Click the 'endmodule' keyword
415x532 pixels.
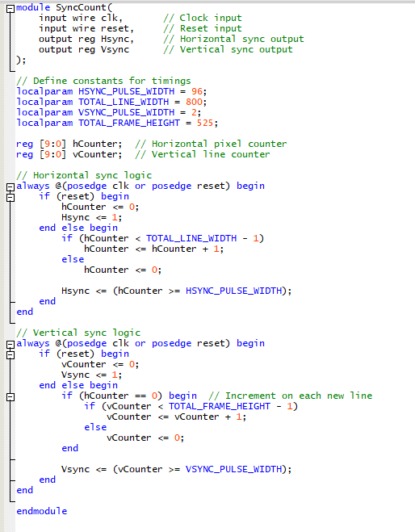[x=42, y=511]
